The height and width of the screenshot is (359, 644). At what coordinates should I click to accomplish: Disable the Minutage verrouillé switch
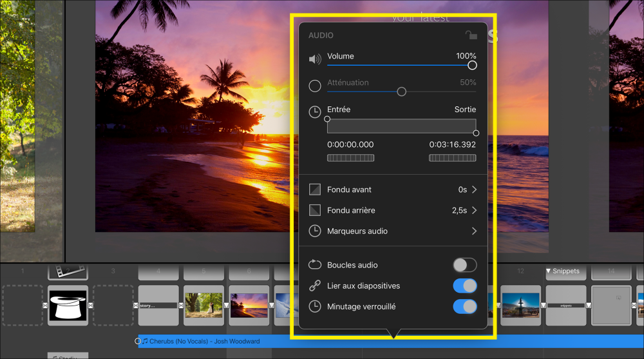(465, 306)
